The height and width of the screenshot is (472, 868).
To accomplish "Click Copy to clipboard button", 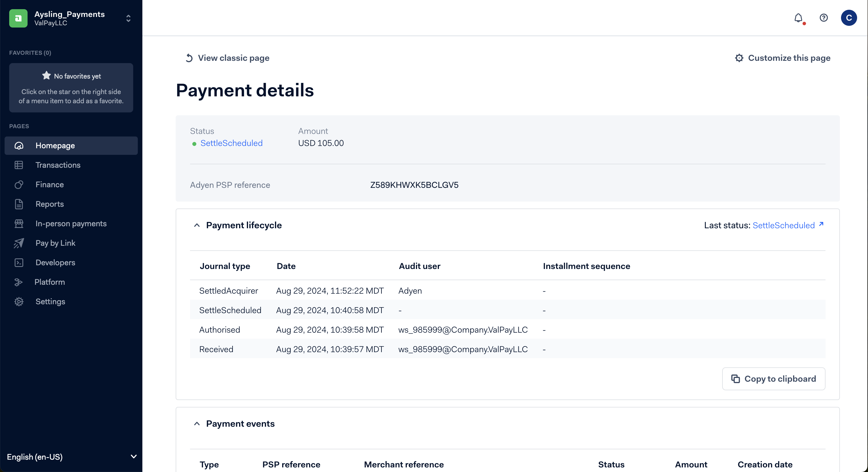I will point(773,379).
